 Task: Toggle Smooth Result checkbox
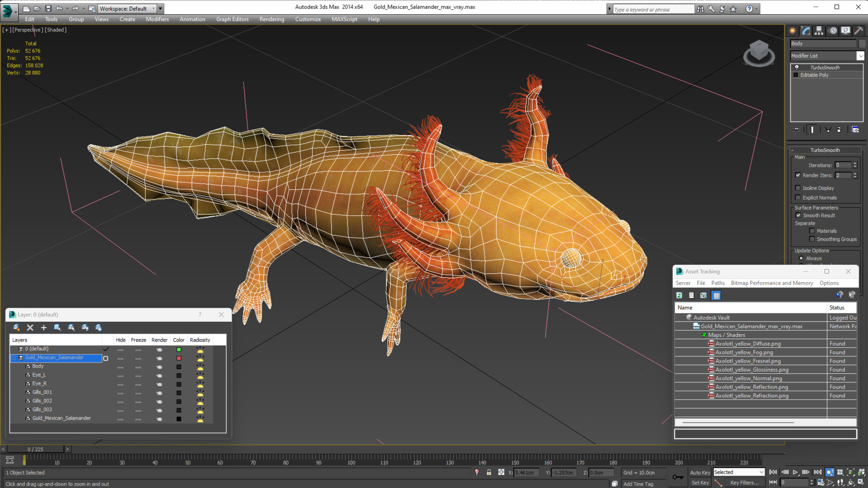[x=798, y=215]
